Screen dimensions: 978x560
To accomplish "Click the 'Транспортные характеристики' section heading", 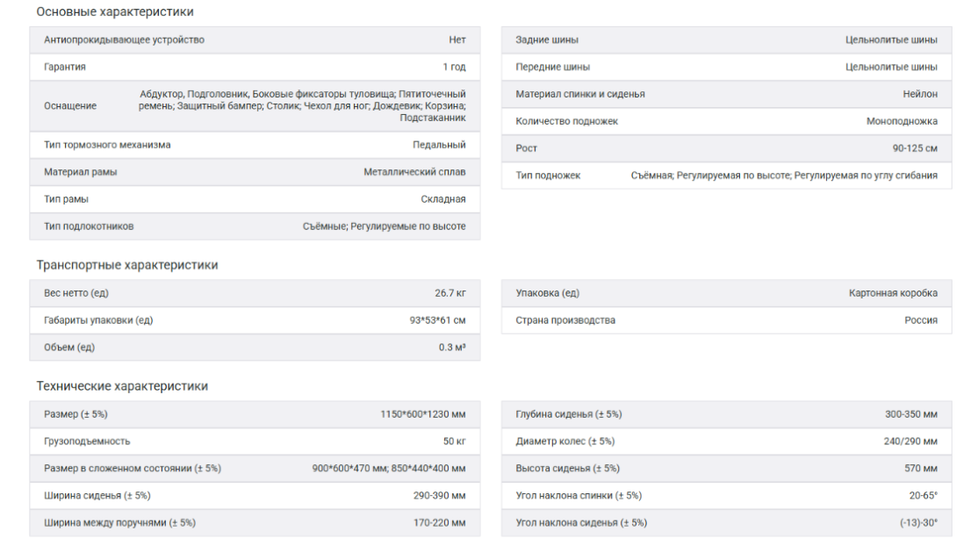I will [x=126, y=265].
